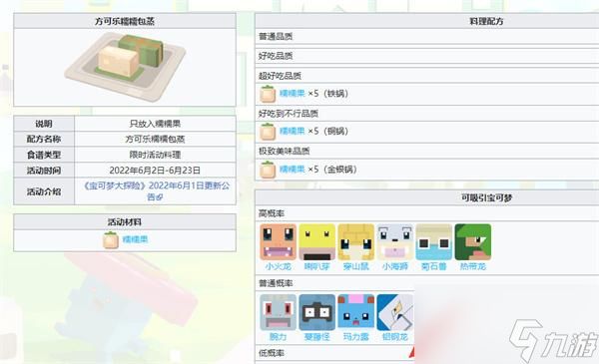Select the blue 玛力露 Pokémon icon

(x=356, y=312)
